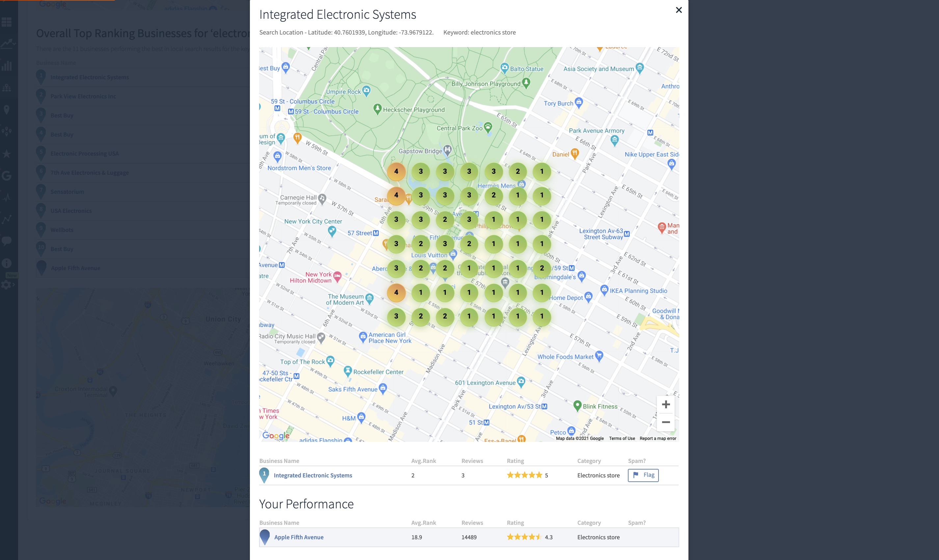Select the Tory Burch shopping marker

pyautogui.click(x=579, y=102)
